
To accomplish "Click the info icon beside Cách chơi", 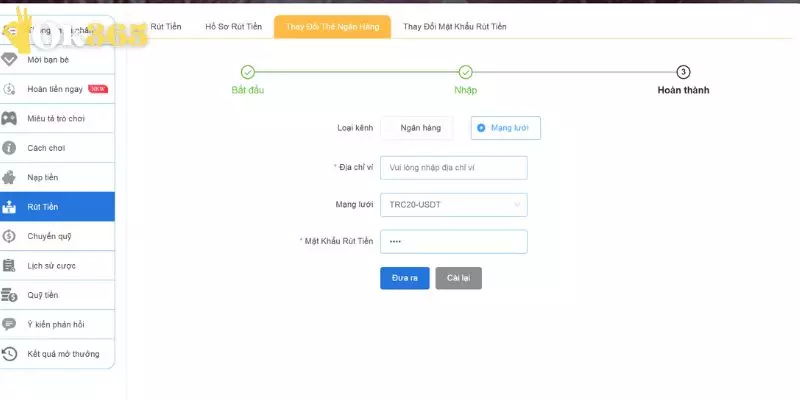I will [x=10, y=148].
